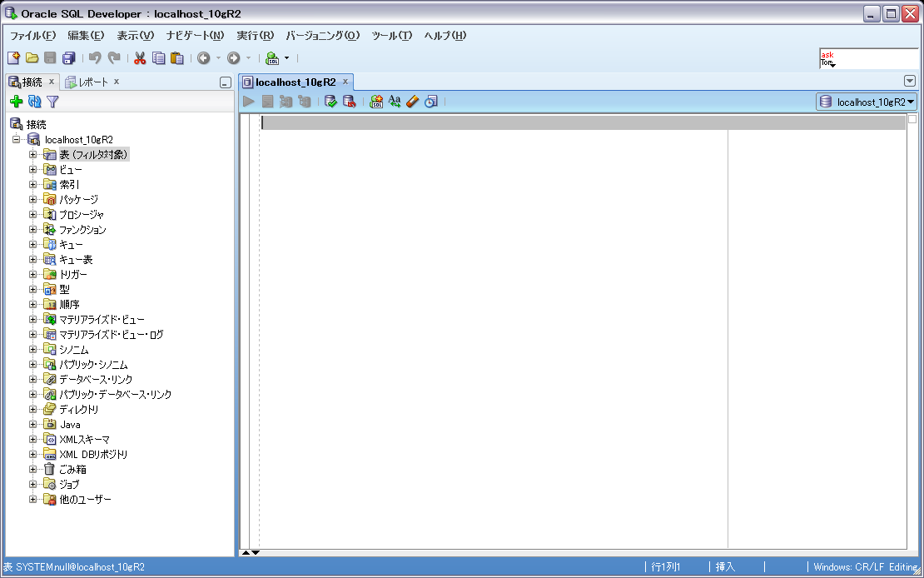
Task: Open the back navigation history dropdown
Action: (x=219, y=57)
